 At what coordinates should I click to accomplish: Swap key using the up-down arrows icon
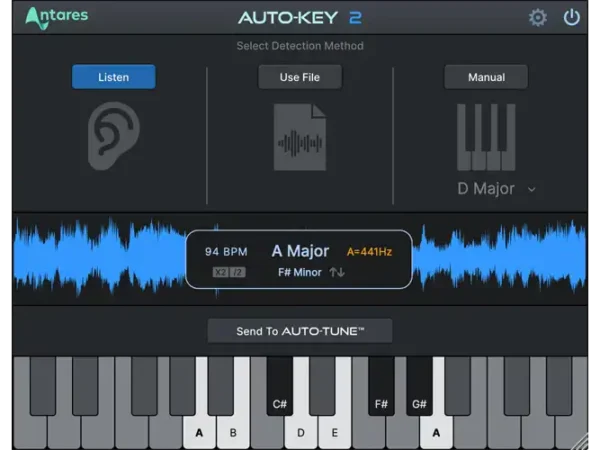(337, 272)
